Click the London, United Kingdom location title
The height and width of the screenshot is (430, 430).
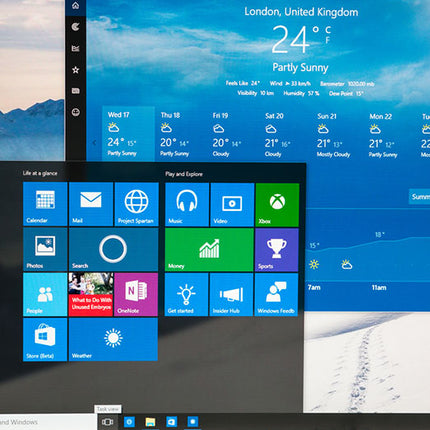tap(301, 12)
